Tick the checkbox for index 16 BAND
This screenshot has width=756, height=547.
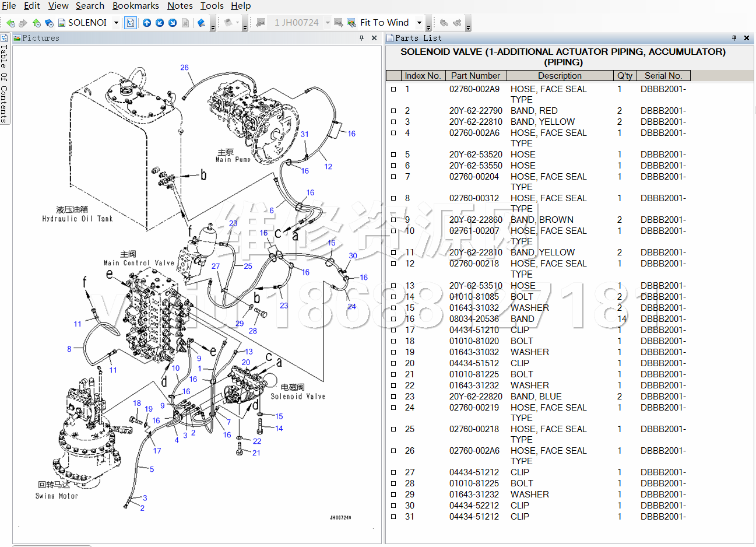(x=393, y=319)
